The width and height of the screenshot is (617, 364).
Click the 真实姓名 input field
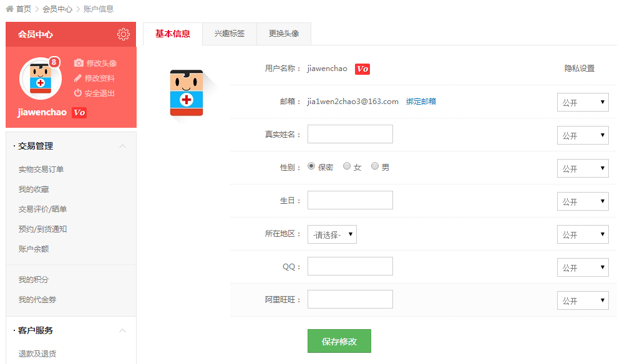click(350, 134)
